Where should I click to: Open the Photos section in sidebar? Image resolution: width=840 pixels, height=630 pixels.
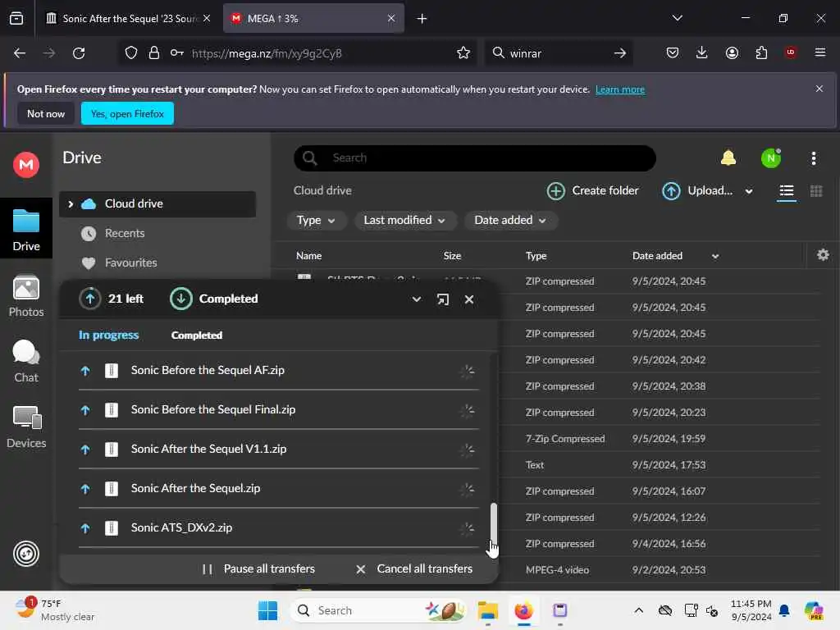tap(25, 295)
